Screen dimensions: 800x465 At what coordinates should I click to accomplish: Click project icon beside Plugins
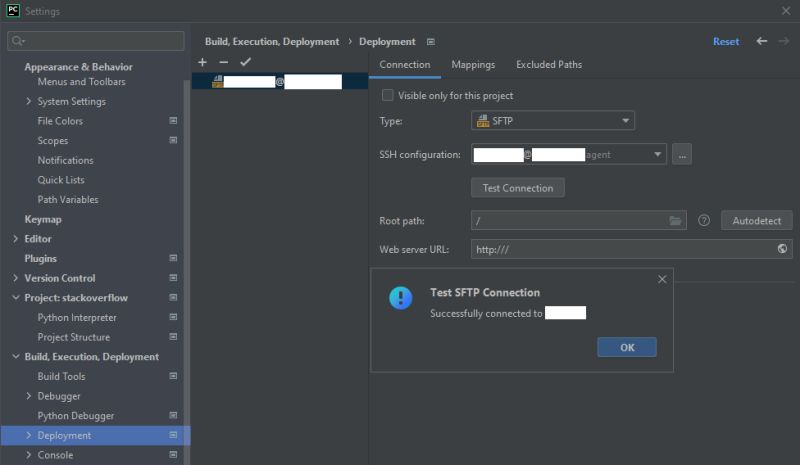point(173,258)
